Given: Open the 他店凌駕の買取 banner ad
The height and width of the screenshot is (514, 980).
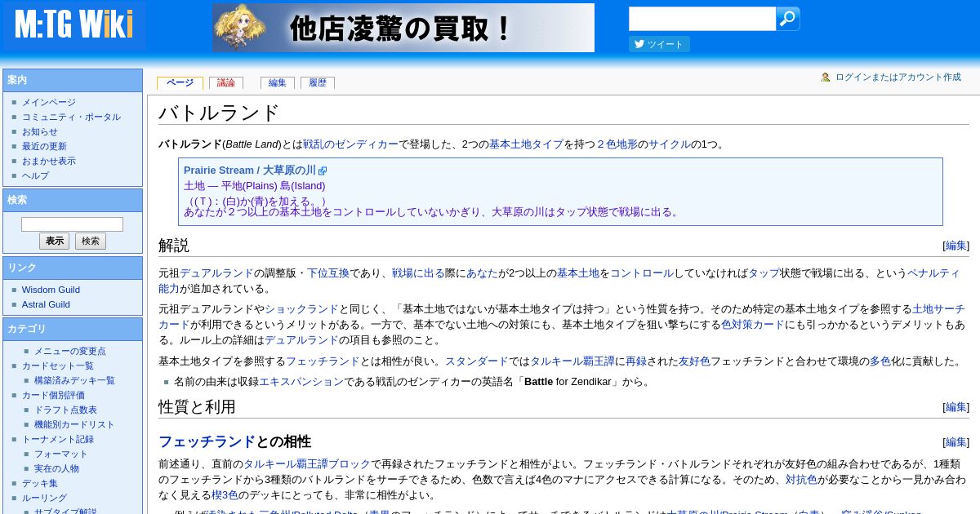Looking at the screenshot, I should (403, 28).
